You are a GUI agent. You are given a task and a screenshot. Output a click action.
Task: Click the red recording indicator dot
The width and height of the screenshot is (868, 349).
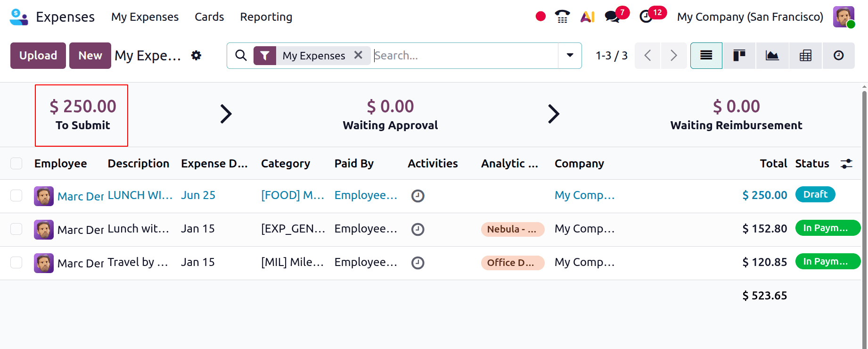(540, 17)
